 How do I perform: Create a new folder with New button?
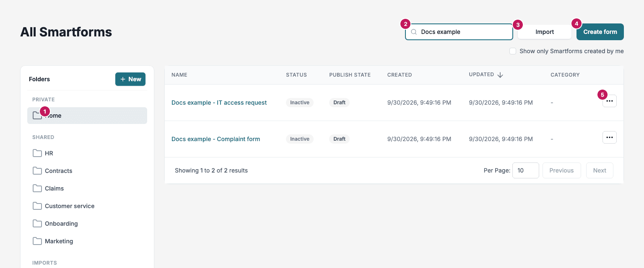pyautogui.click(x=130, y=79)
